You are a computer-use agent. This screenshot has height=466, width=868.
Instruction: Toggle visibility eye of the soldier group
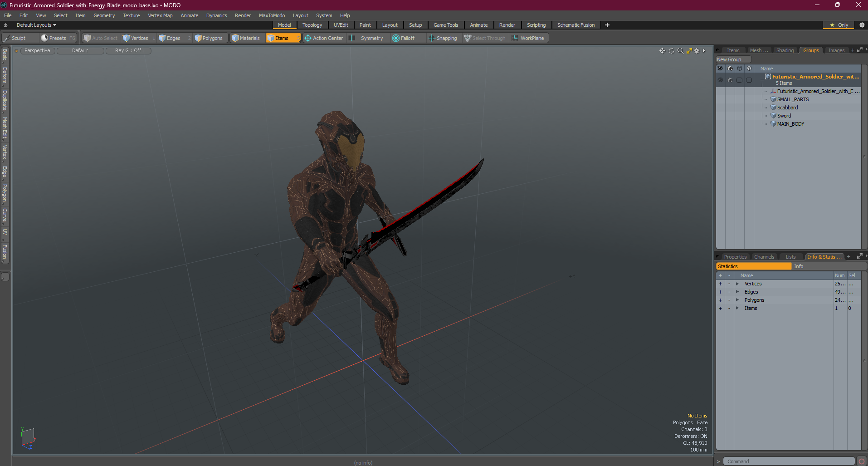pyautogui.click(x=720, y=80)
